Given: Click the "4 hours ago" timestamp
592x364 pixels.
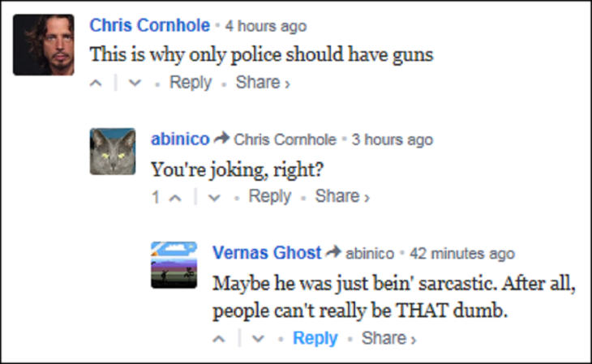Looking at the screenshot, I should coord(265,26).
